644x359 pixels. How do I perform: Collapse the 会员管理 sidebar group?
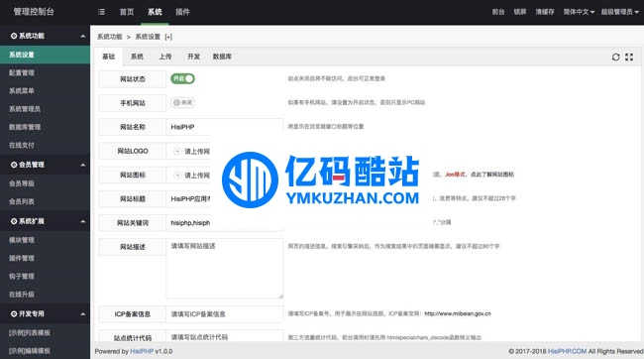pyautogui.click(x=83, y=165)
